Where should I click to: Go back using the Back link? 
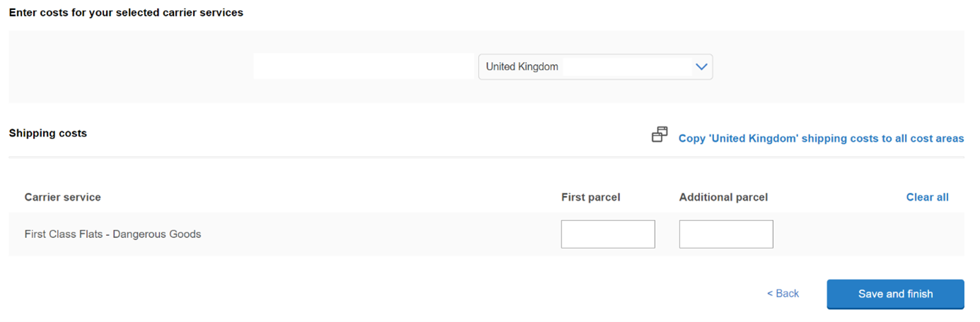(786, 294)
